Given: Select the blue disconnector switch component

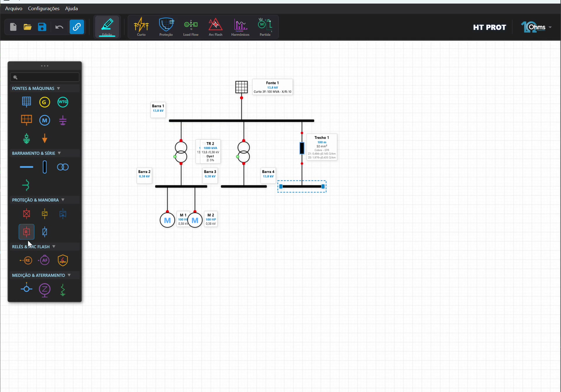Looking at the screenshot, I should pyautogui.click(x=44, y=232).
